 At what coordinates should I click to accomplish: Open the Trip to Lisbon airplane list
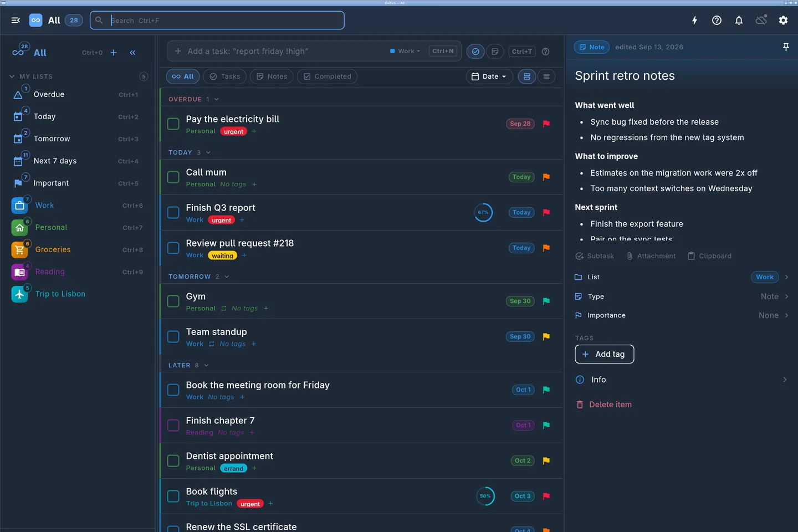point(19,294)
